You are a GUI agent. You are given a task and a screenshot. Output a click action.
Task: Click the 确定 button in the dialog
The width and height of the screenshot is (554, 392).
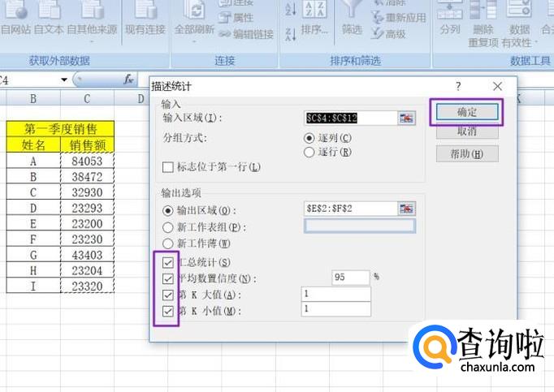point(467,112)
